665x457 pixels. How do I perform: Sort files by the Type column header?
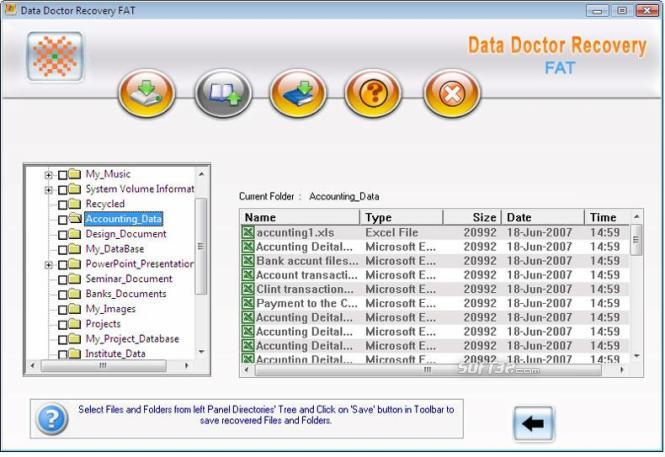[x=401, y=217]
